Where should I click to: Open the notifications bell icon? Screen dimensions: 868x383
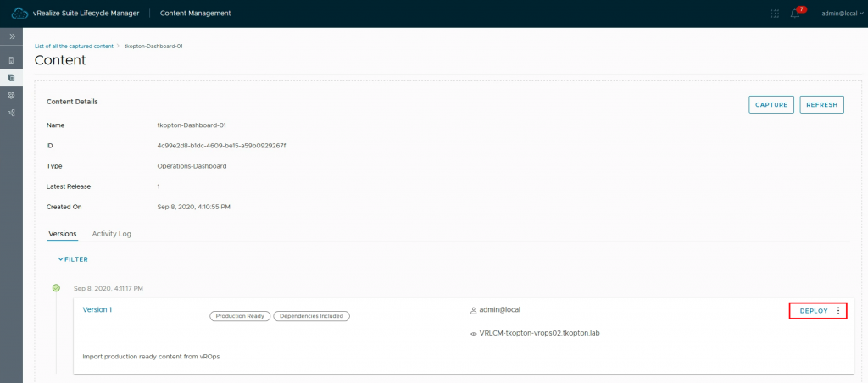coord(795,14)
